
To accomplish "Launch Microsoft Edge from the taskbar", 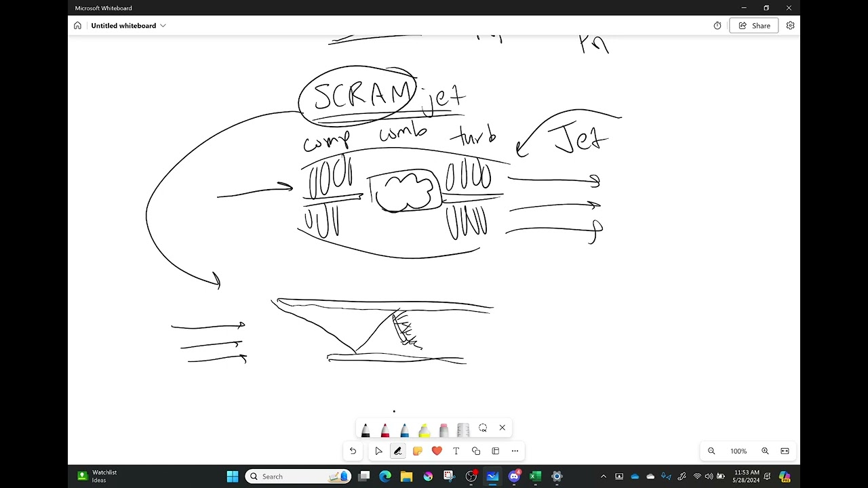I will pyautogui.click(x=385, y=476).
